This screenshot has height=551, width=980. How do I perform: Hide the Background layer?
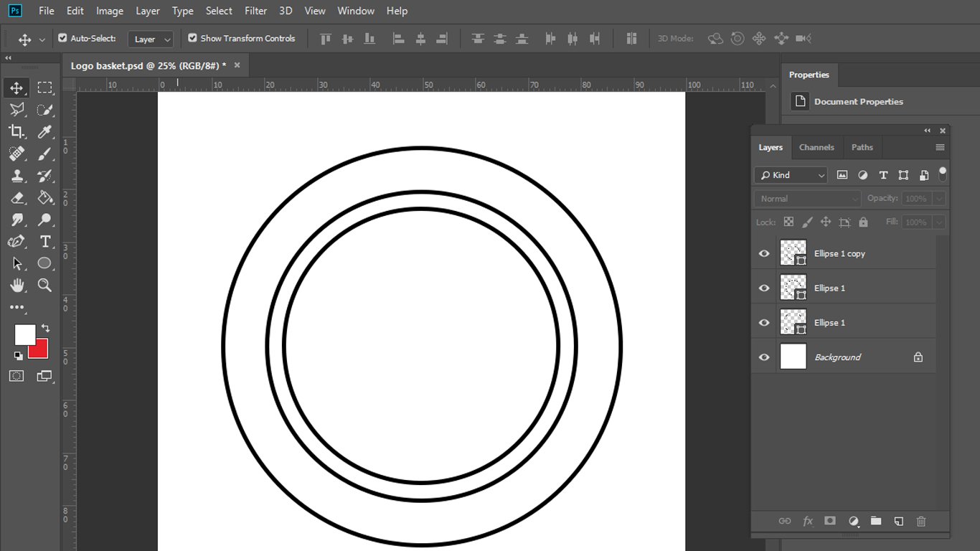coord(763,357)
